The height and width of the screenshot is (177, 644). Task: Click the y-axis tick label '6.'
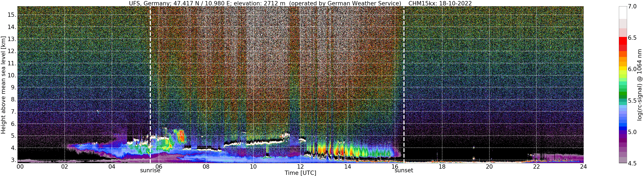(14, 124)
